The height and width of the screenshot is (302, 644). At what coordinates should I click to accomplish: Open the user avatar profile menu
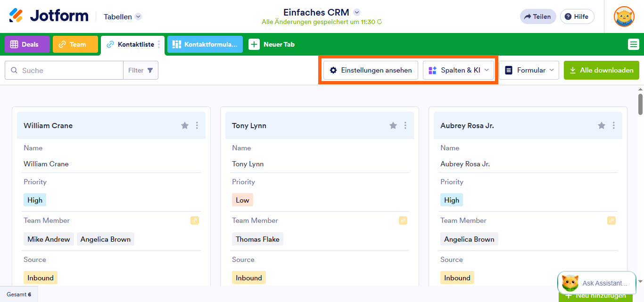(x=624, y=16)
